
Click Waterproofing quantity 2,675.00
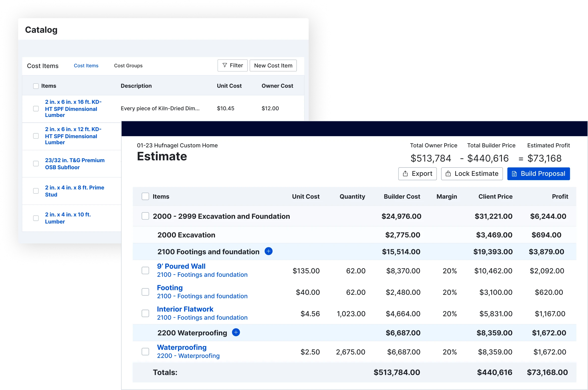351,352
